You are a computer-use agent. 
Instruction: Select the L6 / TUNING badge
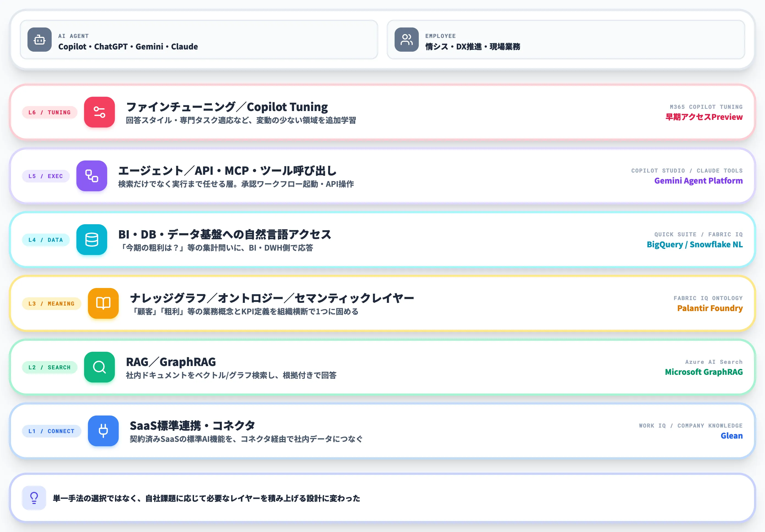(50, 112)
